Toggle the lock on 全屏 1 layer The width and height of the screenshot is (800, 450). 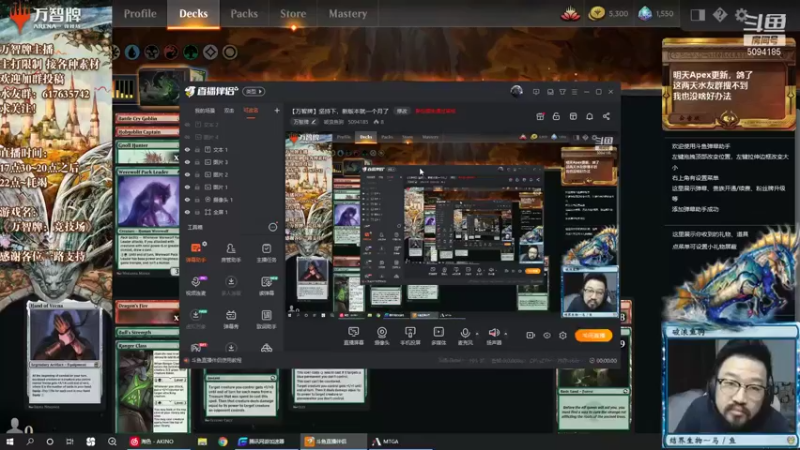click(x=197, y=212)
